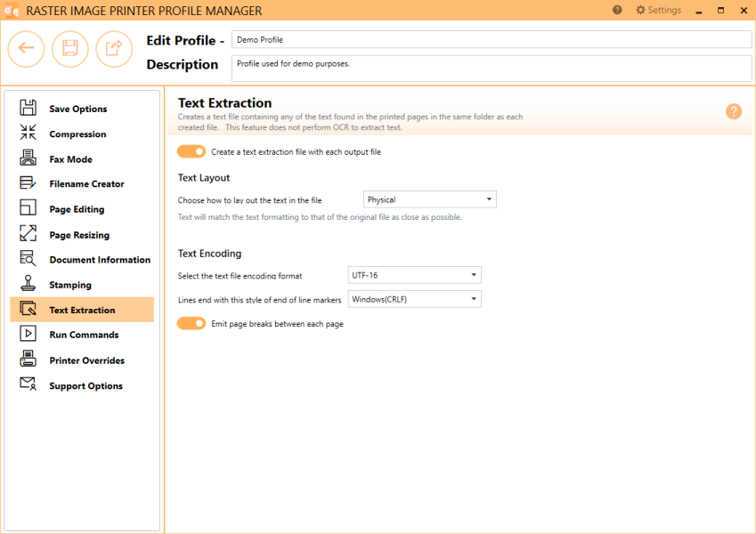Click the orange Text Extraction help icon

click(734, 111)
